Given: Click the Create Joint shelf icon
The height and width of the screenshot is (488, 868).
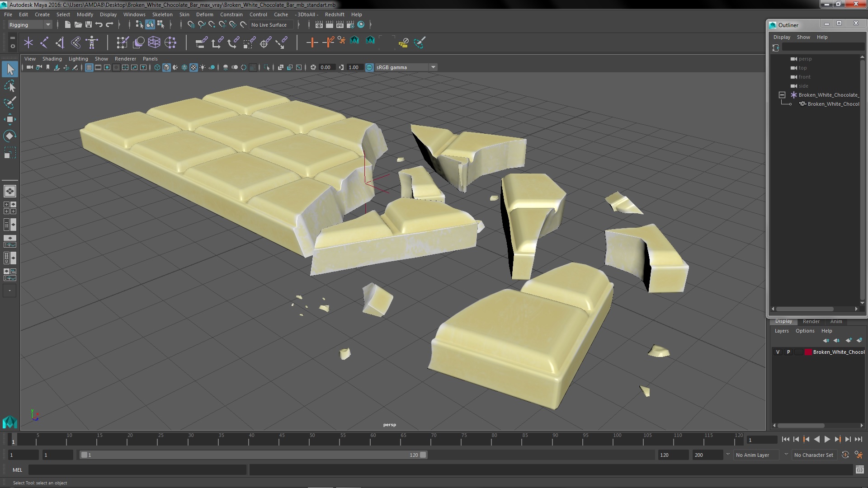Looking at the screenshot, I should pos(44,43).
